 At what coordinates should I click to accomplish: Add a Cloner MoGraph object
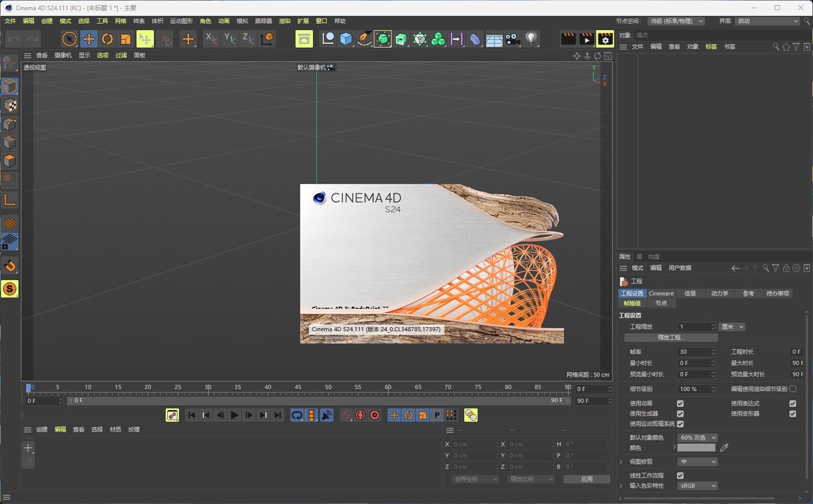point(438,39)
